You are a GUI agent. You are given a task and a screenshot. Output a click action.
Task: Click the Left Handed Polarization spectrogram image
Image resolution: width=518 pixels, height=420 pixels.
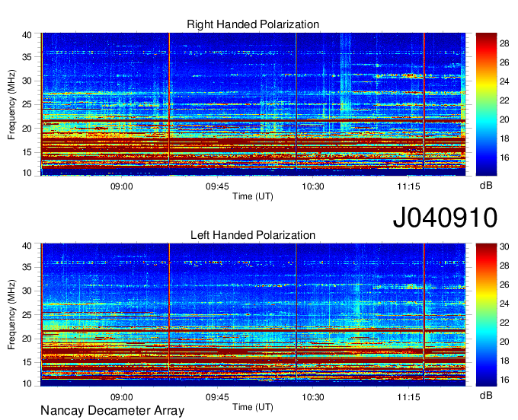tap(253, 315)
